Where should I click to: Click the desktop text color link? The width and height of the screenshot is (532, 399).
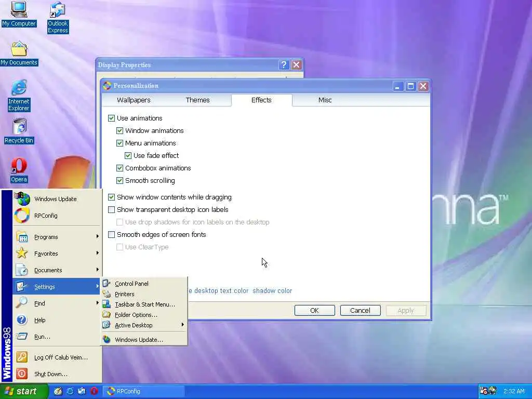click(x=221, y=291)
